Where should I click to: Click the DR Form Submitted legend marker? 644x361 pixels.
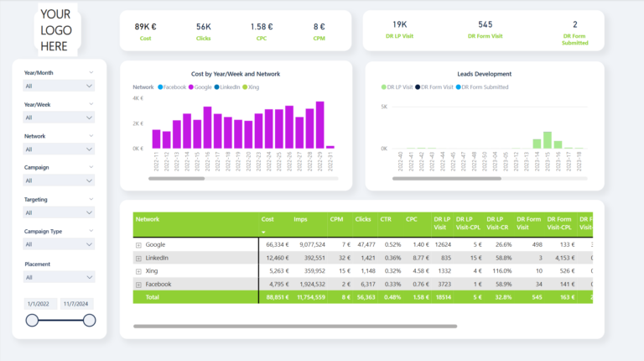pyautogui.click(x=458, y=87)
